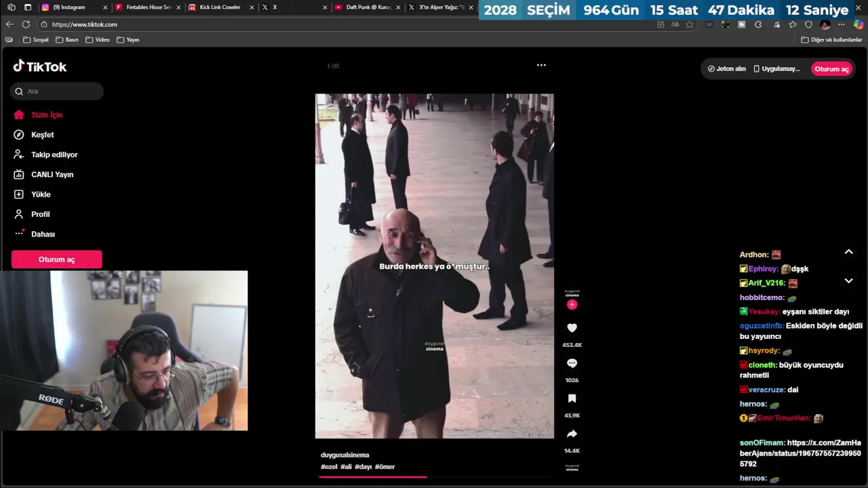Share video using arrow icon
Screen dimensions: 868x488
[x=572, y=434]
